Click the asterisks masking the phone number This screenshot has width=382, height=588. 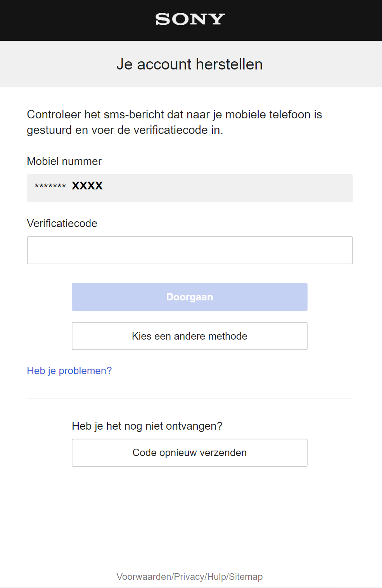point(50,186)
